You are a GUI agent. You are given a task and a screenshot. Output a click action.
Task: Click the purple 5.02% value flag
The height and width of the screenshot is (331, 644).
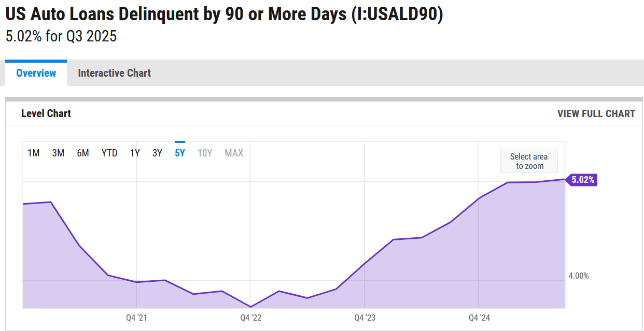click(x=582, y=180)
